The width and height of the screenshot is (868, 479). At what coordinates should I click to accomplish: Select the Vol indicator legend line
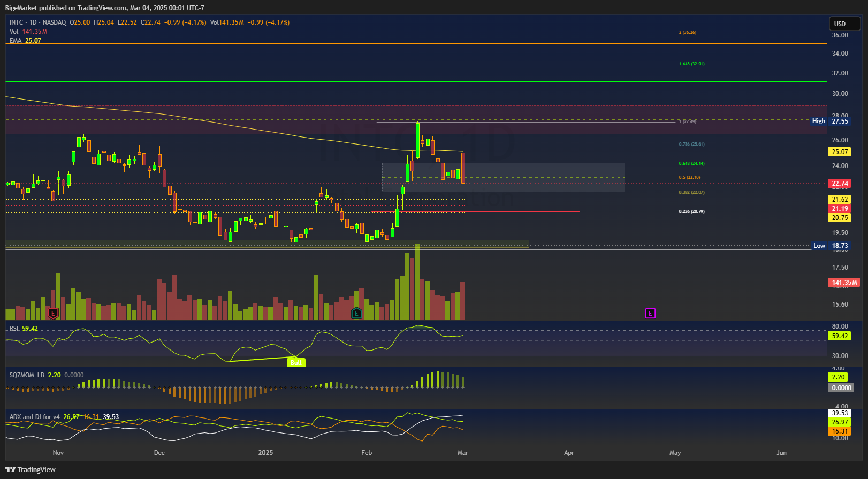tap(28, 32)
